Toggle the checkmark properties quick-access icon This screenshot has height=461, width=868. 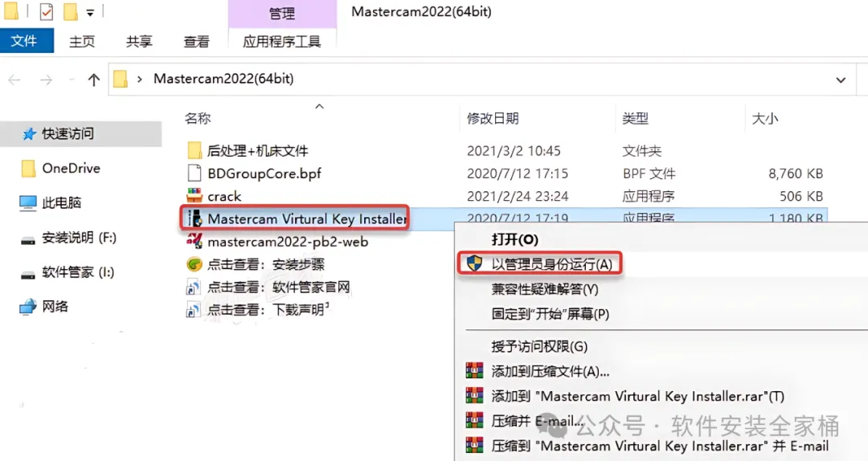click(47, 11)
